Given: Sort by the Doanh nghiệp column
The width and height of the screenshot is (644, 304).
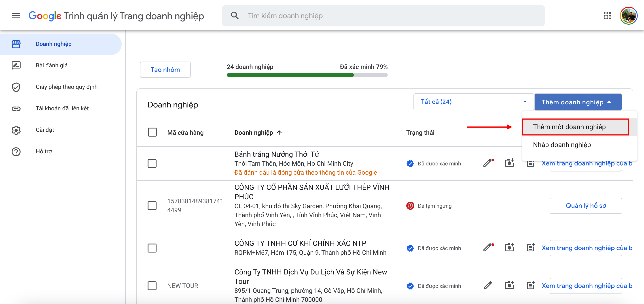Looking at the screenshot, I should click(258, 133).
